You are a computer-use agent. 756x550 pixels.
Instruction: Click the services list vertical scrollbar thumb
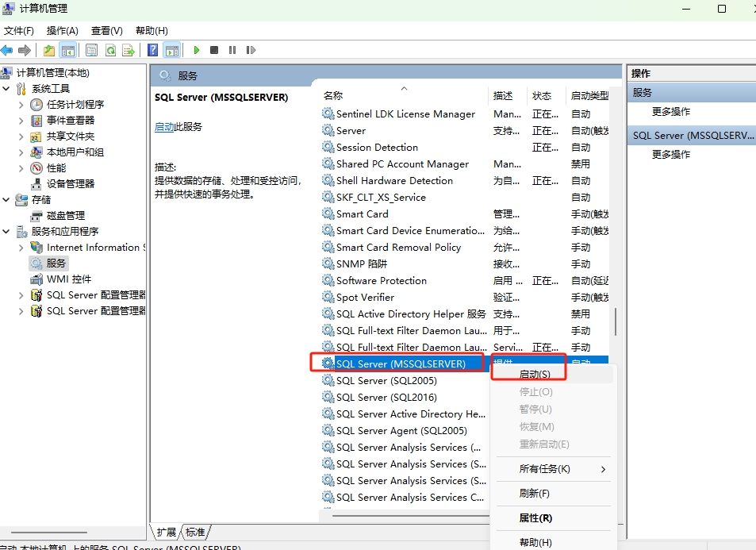(x=616, y=321)
